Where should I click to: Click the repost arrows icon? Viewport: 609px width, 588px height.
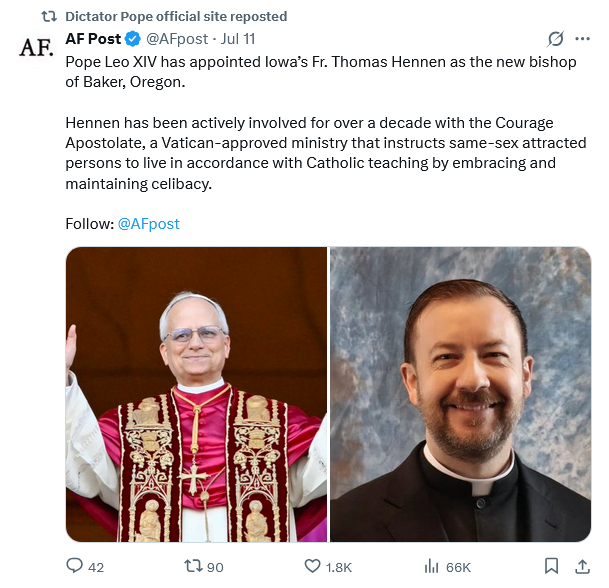click(193, 566)
